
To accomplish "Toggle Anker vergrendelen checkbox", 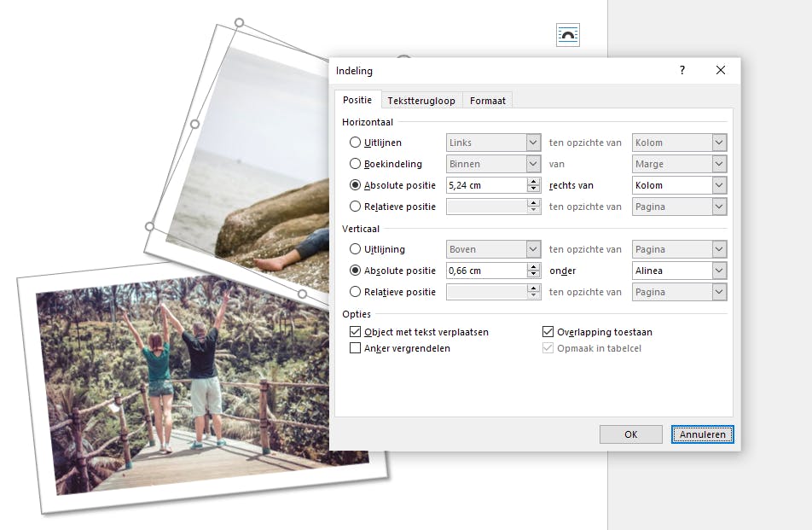I will [x=355, y=348].
